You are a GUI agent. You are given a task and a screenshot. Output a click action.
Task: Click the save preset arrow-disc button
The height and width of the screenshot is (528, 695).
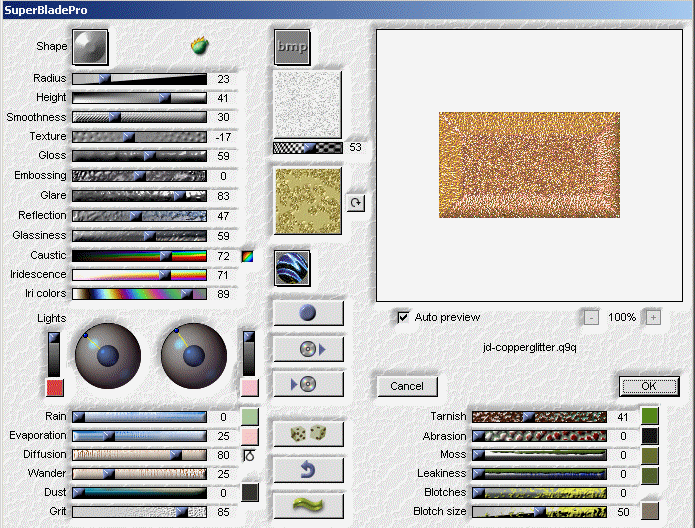[x=308, y=384]
